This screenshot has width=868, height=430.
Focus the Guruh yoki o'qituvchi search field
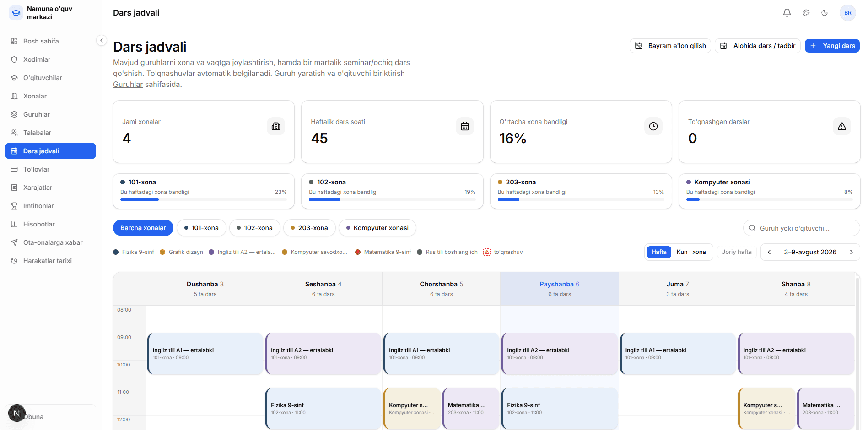point(802,228)
